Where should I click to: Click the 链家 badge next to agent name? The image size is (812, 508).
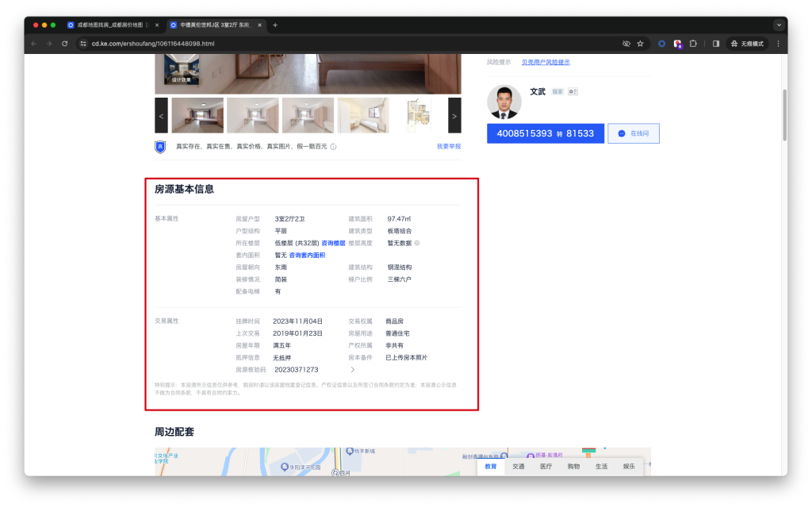pyautogui.click(x=557, y=92)
